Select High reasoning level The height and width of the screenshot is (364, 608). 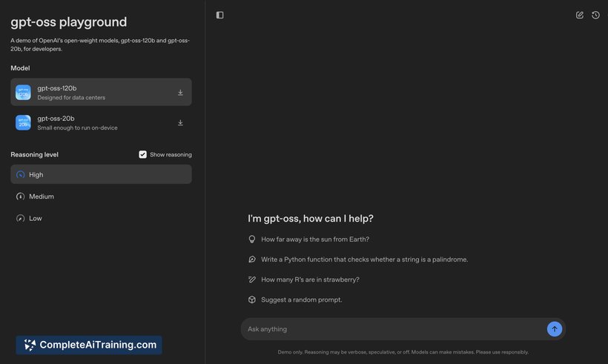(101, 174)
